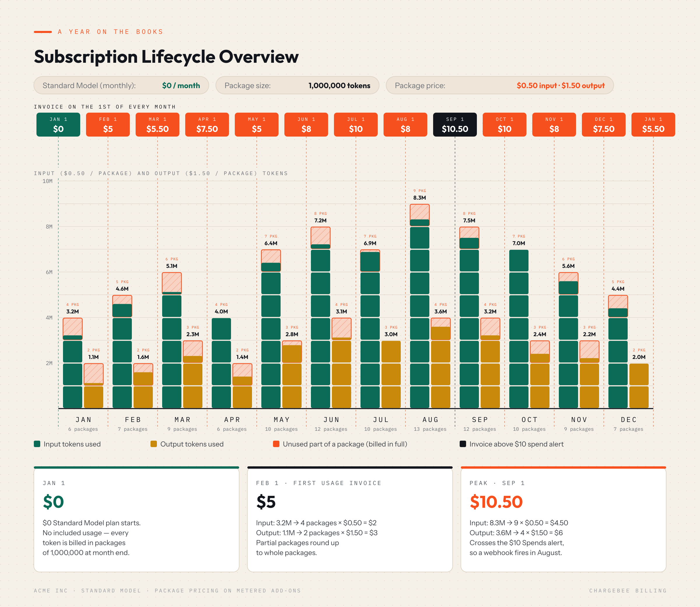Click the orange Unused part of package swatch
This screenshot has height=607, width=700.
276,444
